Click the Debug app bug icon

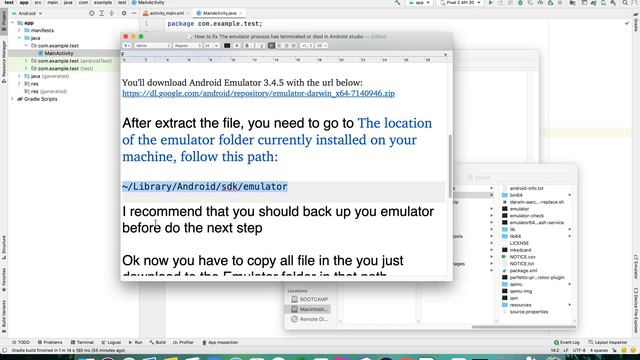[x=520, y=3]
